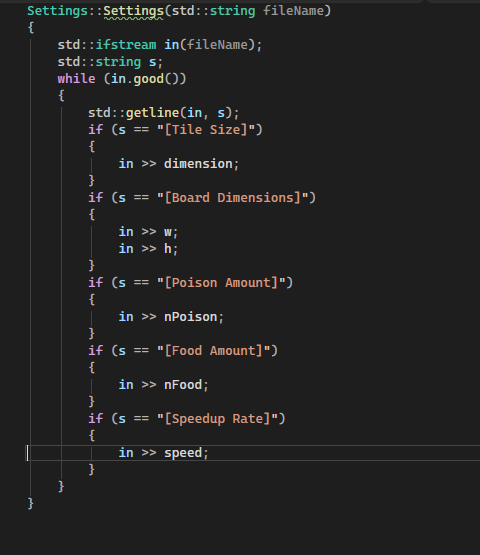Click good in the in.good() call
The height and width of the screenshot is (555, 480).
pos(149,79)
